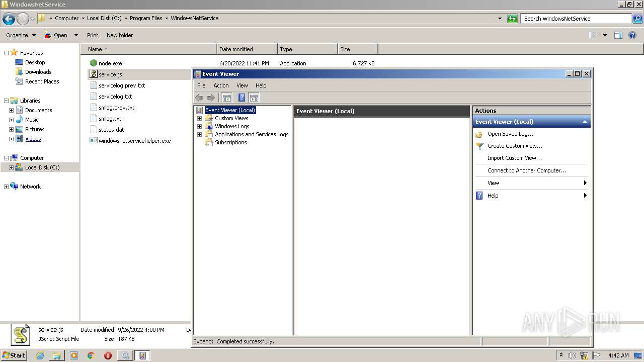The height and width of the screenshot is (362, 644).
Task: Select the smlog.txt file
Action: click(x=110, y=119)
